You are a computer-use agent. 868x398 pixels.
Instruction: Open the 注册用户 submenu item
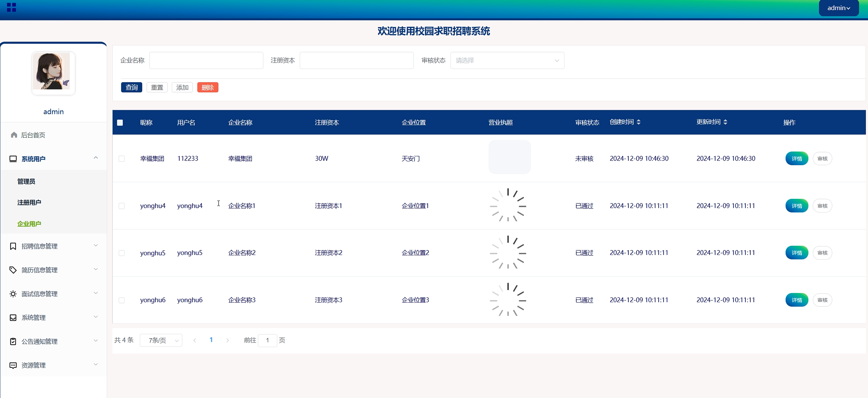(x=29, y=202)
